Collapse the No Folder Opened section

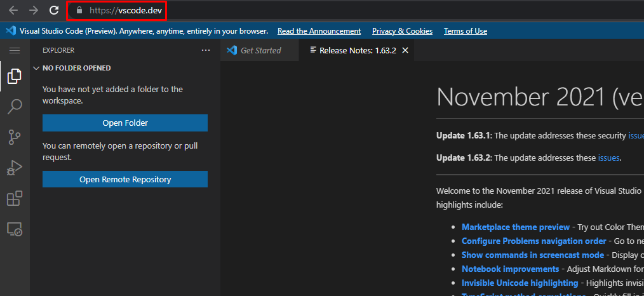[x=36, y=68]
